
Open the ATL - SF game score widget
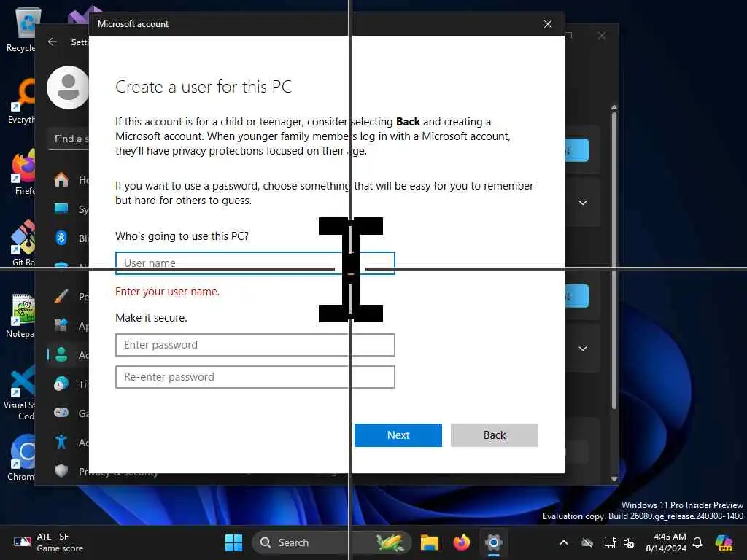[x=47, y=542]
